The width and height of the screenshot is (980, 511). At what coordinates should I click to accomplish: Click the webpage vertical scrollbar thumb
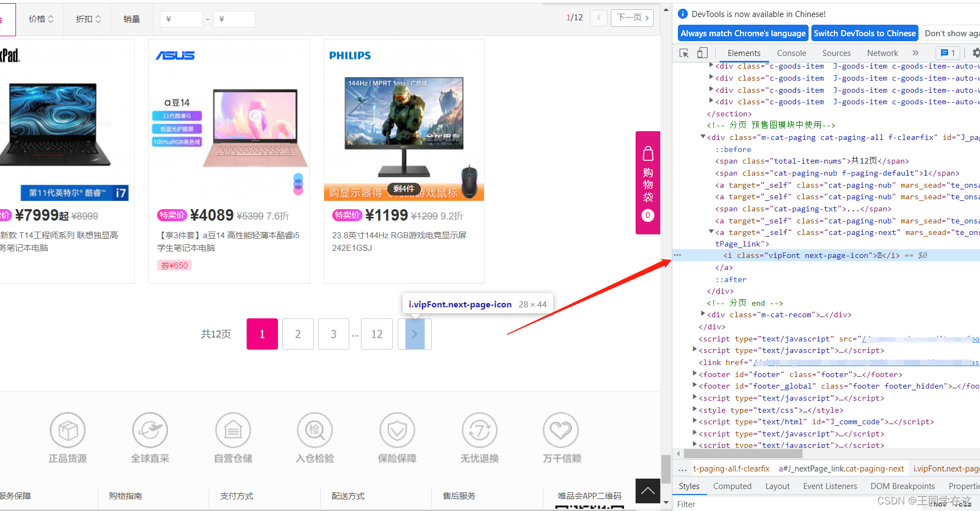click(x=666, y=468)
